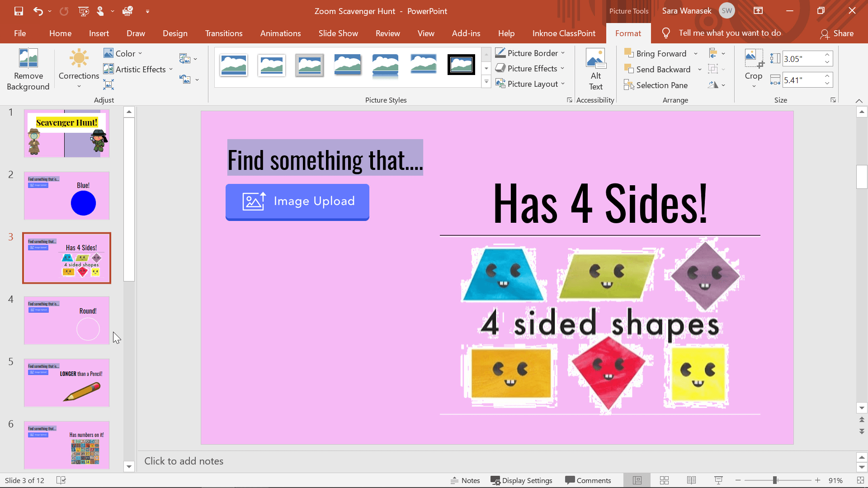Click the accessibility check icon in status bar
The width and height of the screenshot is (868, 488).
(x=61, y=480)
